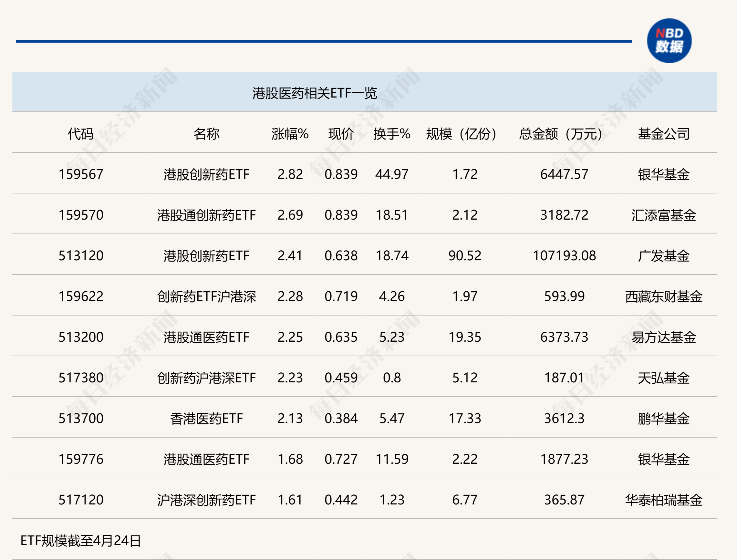Click the name 沪港深创新药ETF

point(206,500)
